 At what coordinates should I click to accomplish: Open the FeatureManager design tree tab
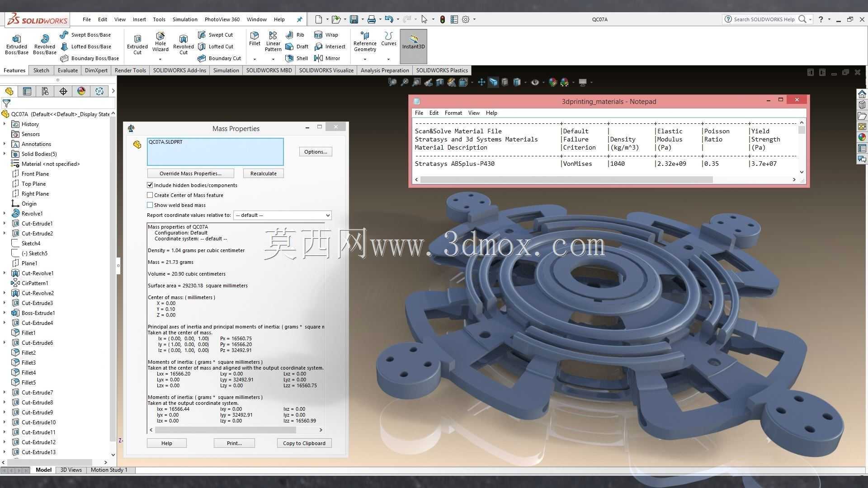click(9, 91)
